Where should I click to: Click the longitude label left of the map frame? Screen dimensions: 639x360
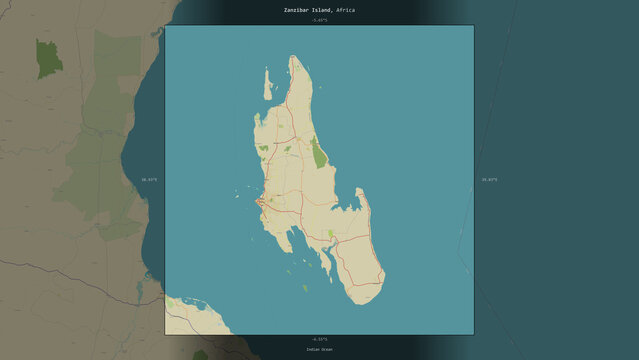149,180
